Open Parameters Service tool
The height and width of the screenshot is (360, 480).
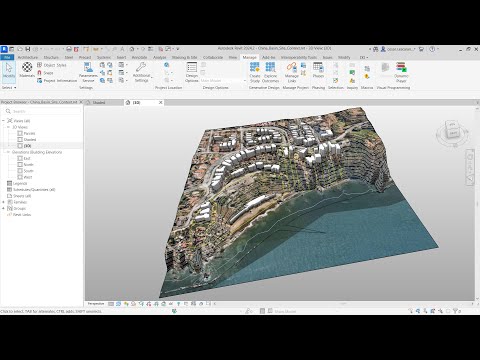(x=88, y=73)
